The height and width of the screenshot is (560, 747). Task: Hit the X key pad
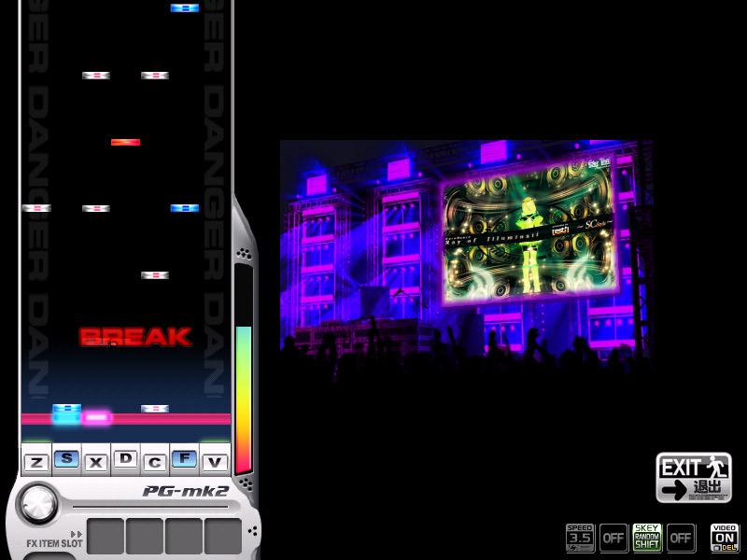(x=96, y=461)
